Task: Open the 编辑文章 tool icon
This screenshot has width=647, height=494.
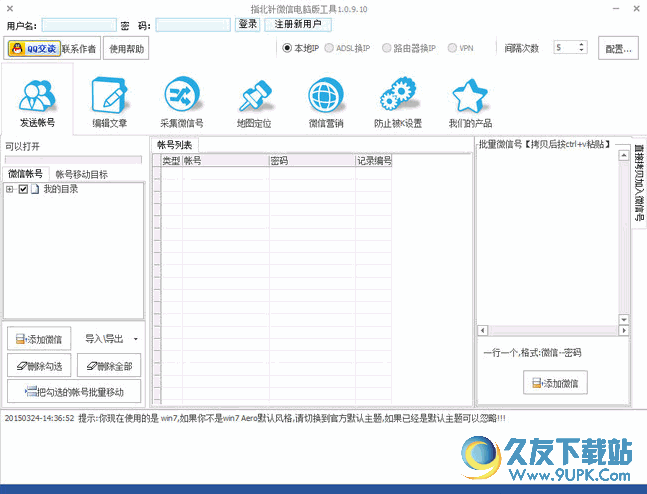Action: [109, 96]
